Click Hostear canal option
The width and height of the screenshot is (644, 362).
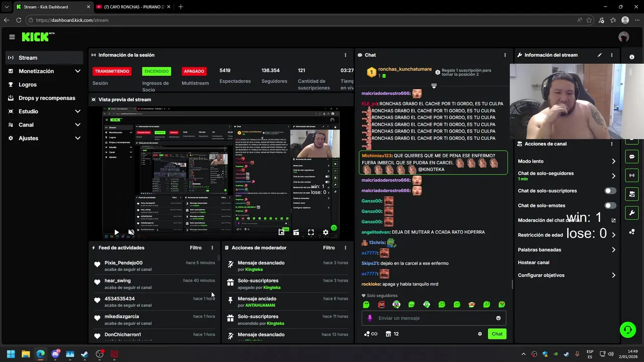pyautogui.click(x=533, y=262)
